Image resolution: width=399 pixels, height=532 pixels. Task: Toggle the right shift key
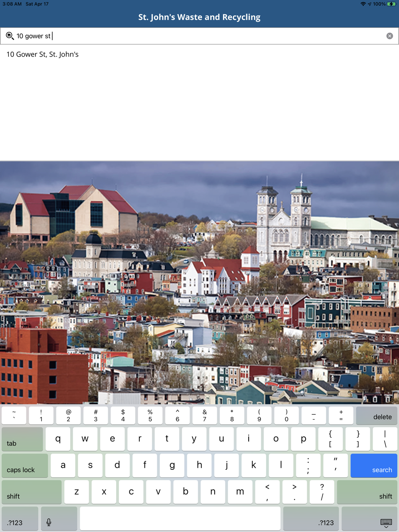[x=367, y=492]
